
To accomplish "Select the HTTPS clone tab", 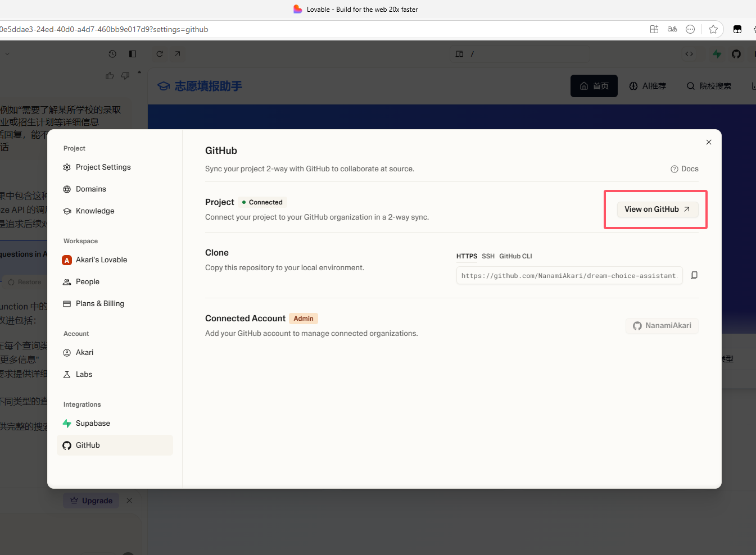I will (467, 256).
